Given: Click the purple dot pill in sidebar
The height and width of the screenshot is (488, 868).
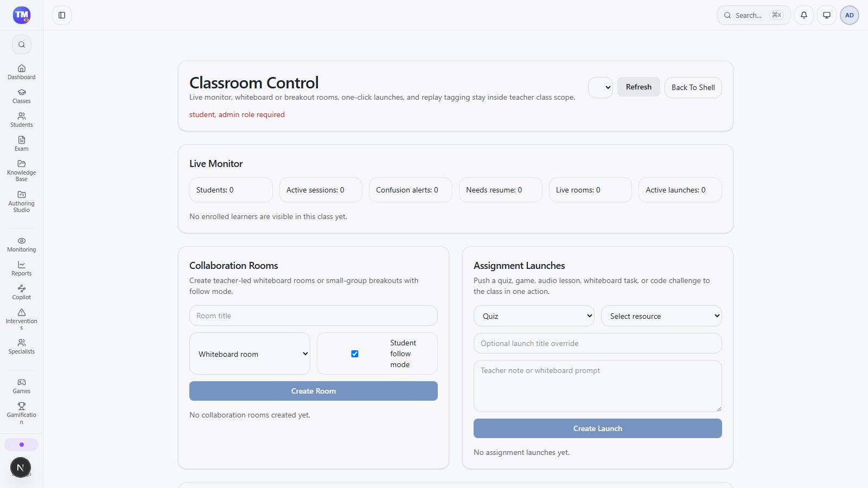Looking at the screenshot, I should (x=22, y=445).
